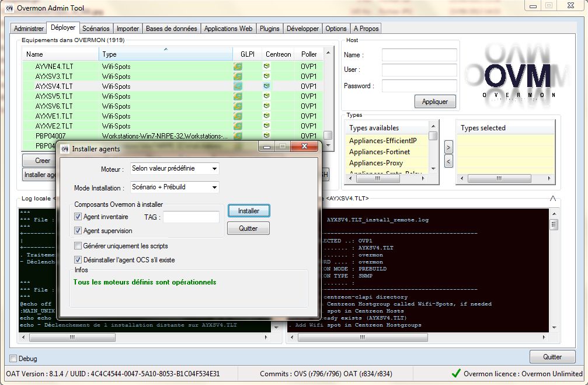
Task: Open the Plugins tab
Action: pyautogui.click(x=270, y=29)
